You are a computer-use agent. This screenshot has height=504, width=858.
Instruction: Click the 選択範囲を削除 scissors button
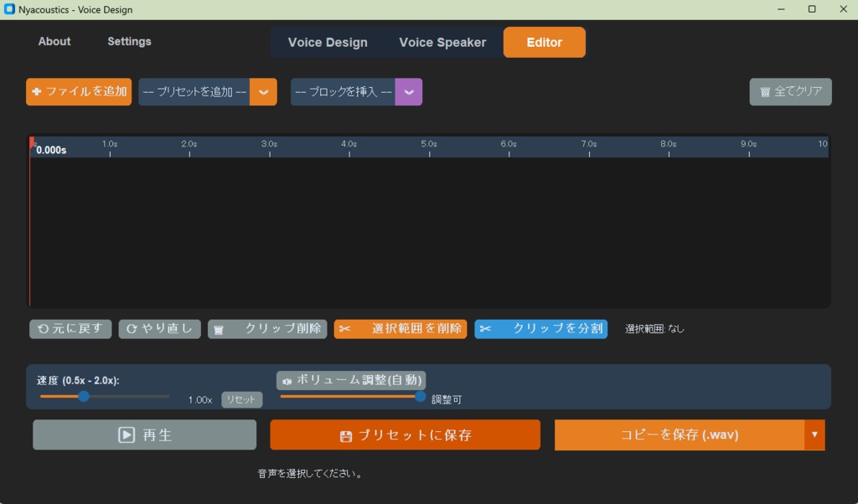point(401,329)
